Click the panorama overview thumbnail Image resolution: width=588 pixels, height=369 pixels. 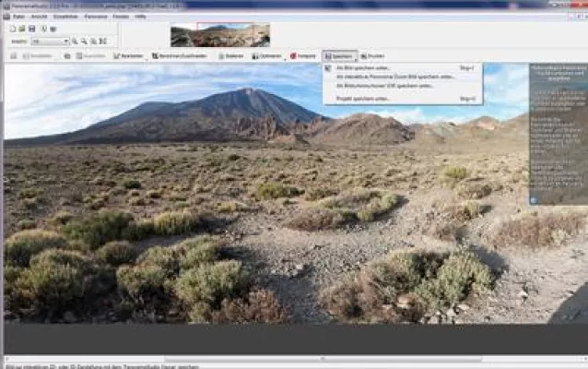coord(220,35)
